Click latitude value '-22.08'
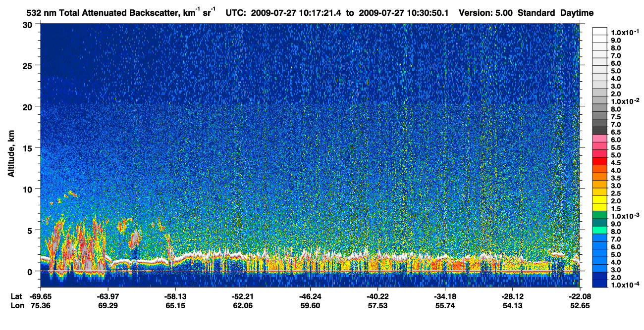The image size is (644, 330). point(579,297)
